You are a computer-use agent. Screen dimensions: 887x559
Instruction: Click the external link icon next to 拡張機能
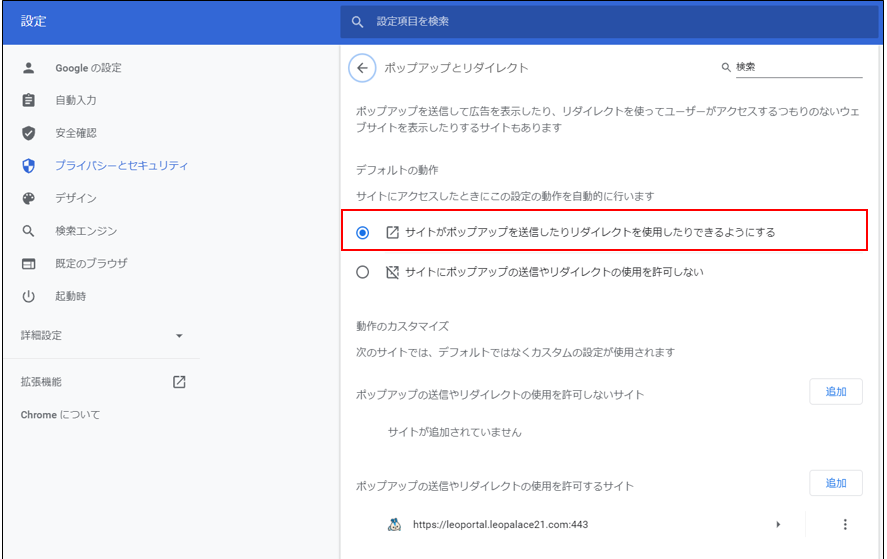tap(179, 382)
